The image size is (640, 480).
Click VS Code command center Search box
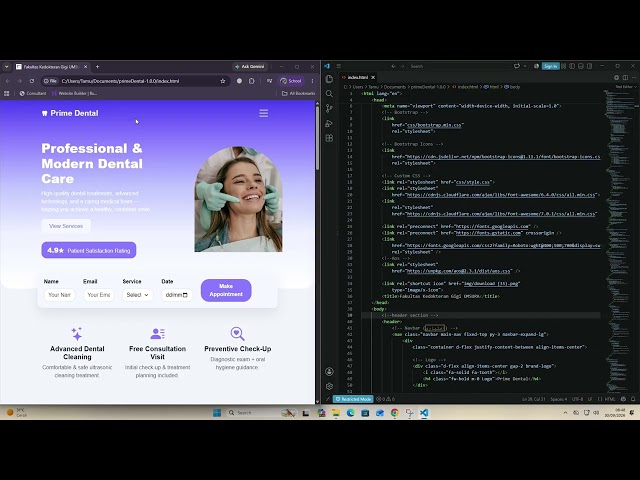(x=457, y=66)
